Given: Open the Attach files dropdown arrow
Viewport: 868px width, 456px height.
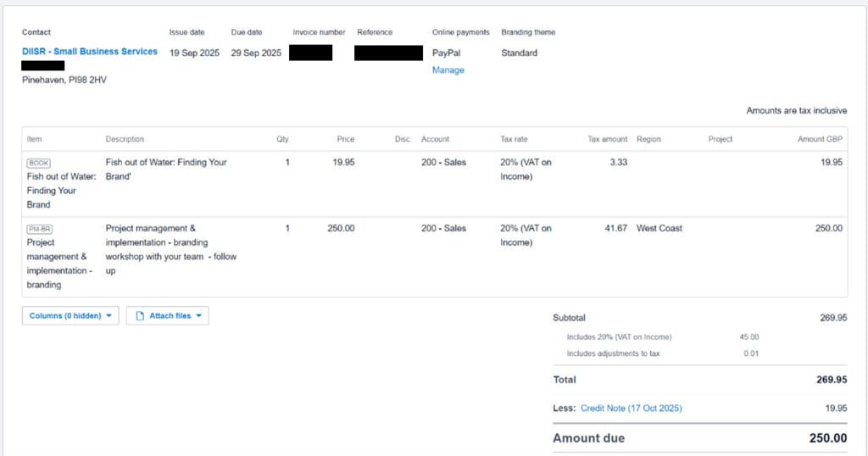Looking at the screenshot, I should point(198,316).
